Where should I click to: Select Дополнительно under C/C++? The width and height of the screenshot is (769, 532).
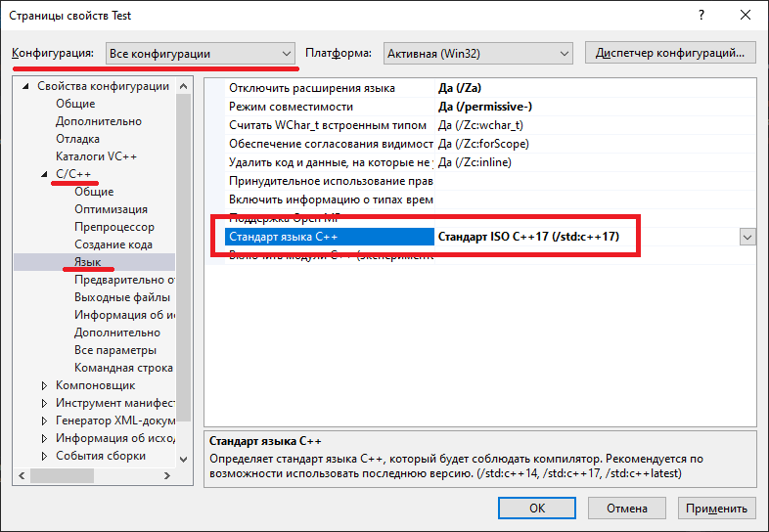(x=117, y=332)
